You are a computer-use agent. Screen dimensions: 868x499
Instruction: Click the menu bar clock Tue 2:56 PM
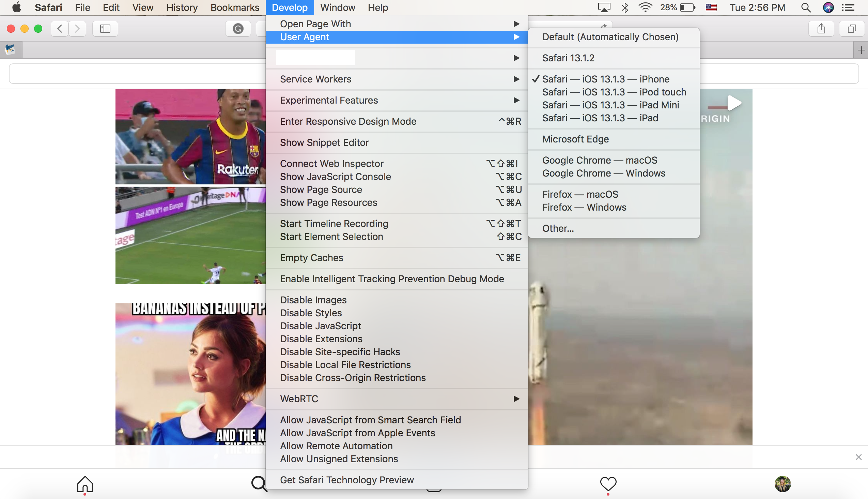point(757,7)
